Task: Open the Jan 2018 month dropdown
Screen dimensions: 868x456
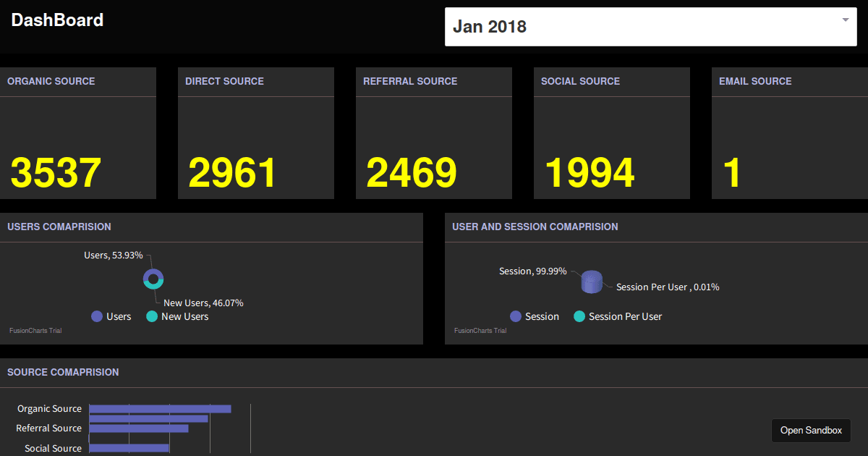Action: point(650,27)
